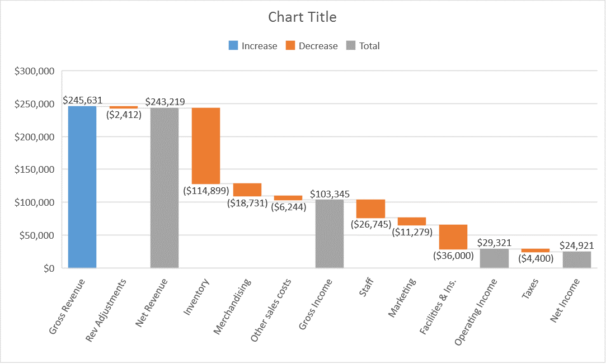Click the Increase legend label
The height and width of the screenshot is (364, 606).
(x=259, y=46)
